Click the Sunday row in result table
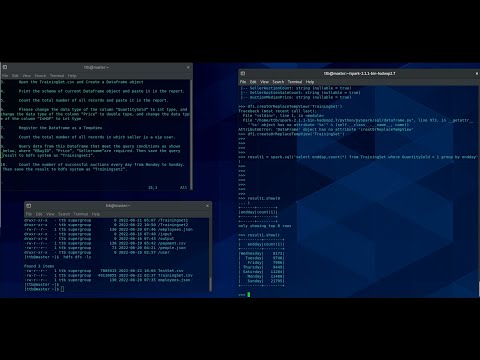This screenshot has width=480, height=360. pos(261,281)
